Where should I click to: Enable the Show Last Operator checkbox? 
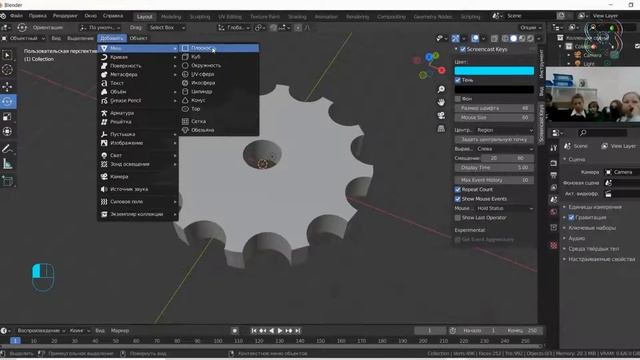(x=458, y=218)
